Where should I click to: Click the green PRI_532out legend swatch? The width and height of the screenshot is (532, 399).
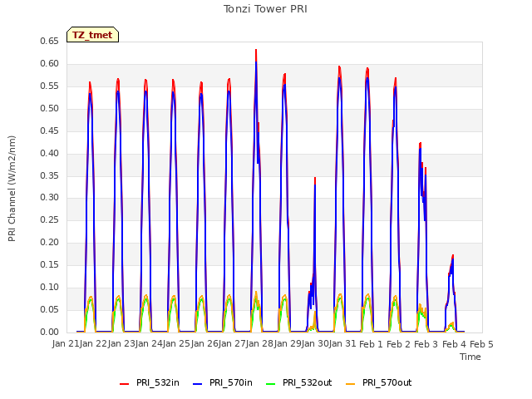(271, 384)
